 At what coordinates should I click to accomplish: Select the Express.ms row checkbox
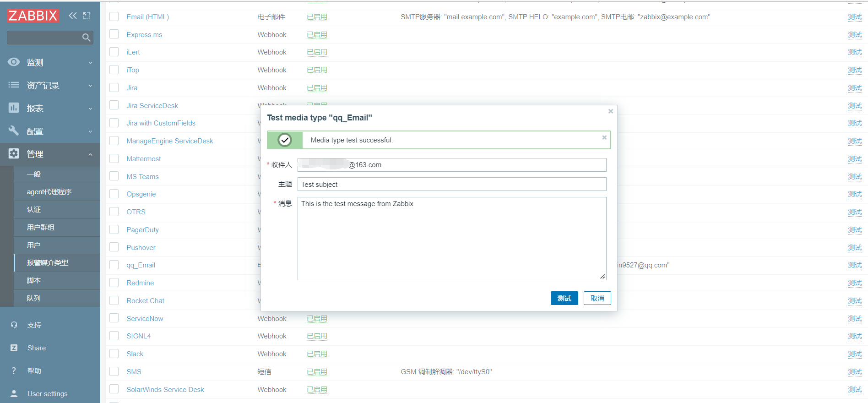tap(114, 34)
